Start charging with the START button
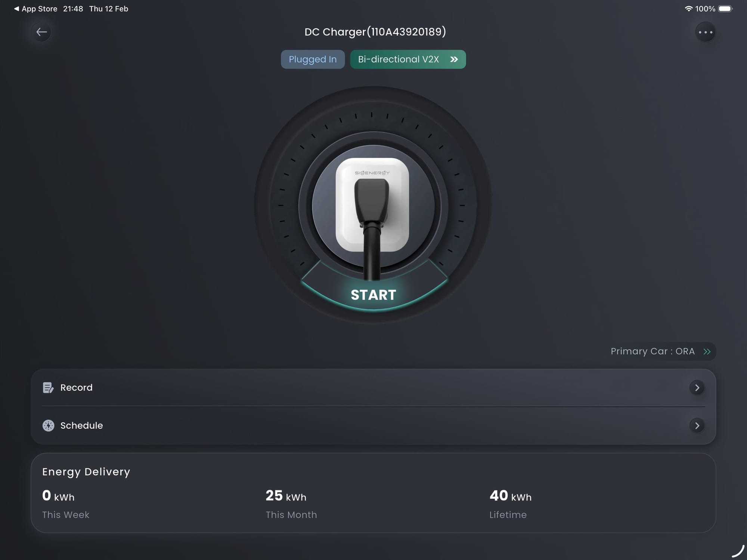The width and height of the screenshot is (747, 560). pyautogui.click(x=373, y=295)
